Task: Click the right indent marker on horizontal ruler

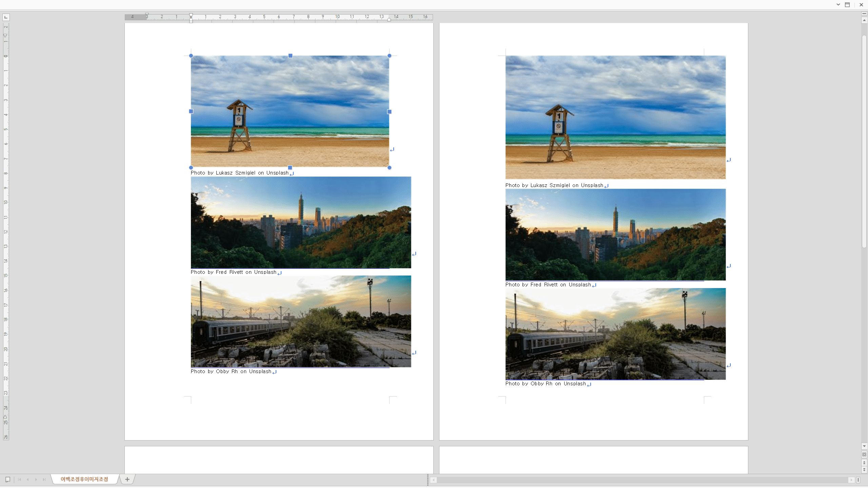Action: click(389, 20)
